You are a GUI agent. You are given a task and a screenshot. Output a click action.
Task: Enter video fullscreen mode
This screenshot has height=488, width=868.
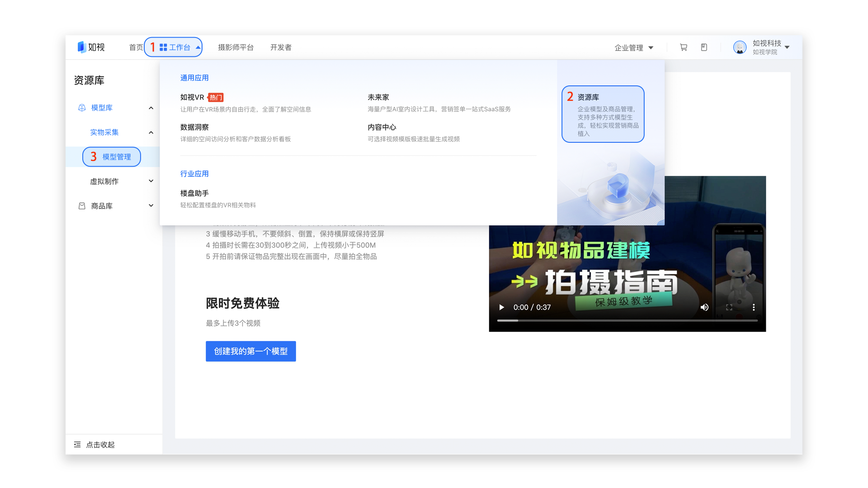[729, 307]
